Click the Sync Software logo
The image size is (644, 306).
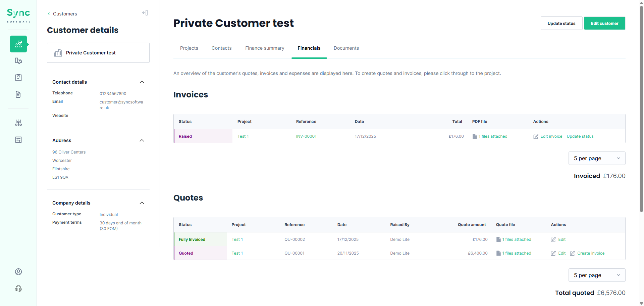18,15
